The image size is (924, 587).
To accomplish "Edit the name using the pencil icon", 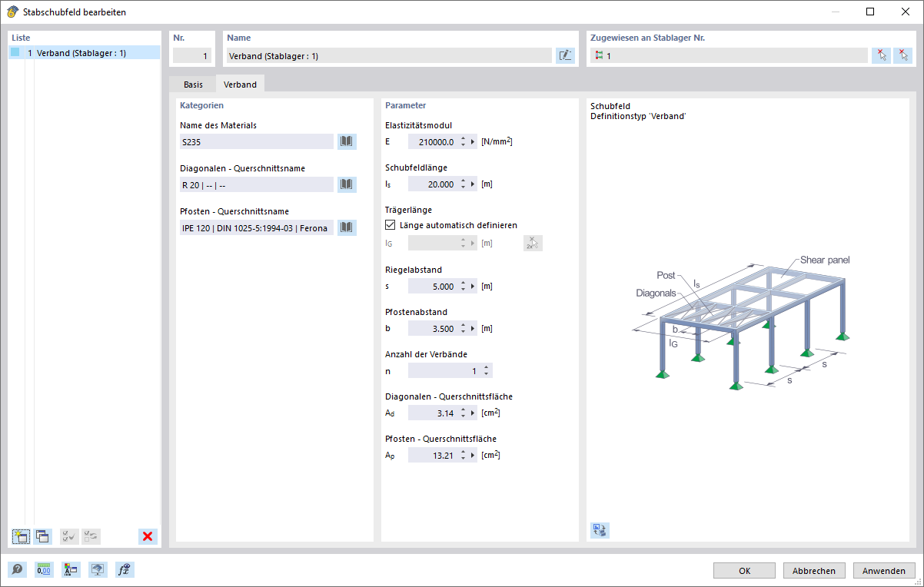I will 565,55.
